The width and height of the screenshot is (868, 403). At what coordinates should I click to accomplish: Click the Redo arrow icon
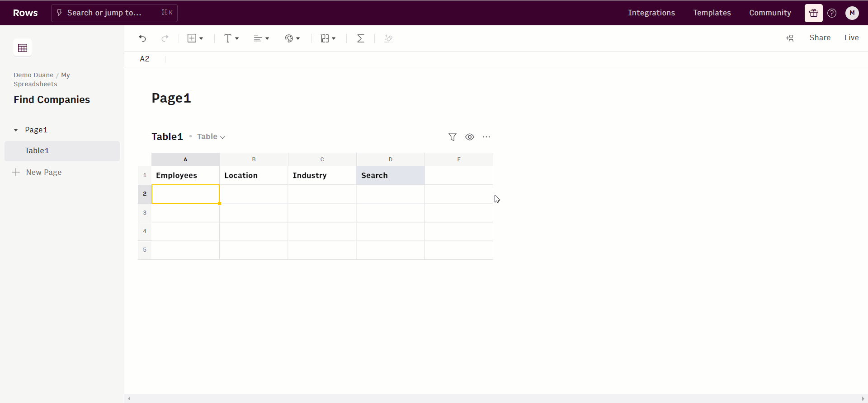tap(165, 38)
